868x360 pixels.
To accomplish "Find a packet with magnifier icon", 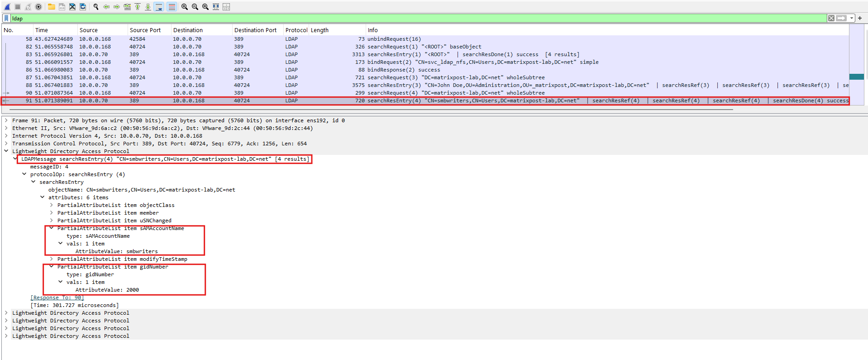I will (x=96, y=7).
